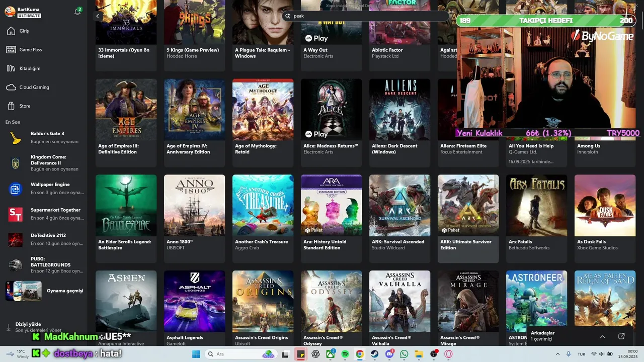Focus the search field containing 'peak'

366,16
